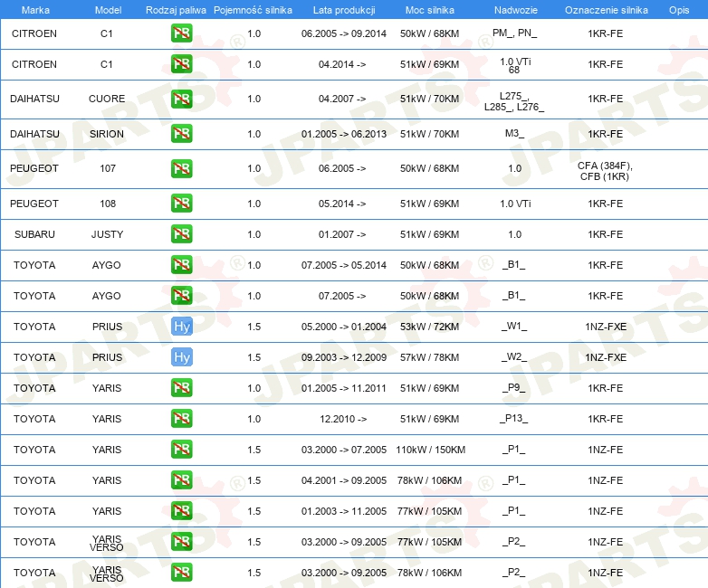Click the Nadwozie column header
The width and height of the screenshot is (708, 588).
[x=516, y=10]
